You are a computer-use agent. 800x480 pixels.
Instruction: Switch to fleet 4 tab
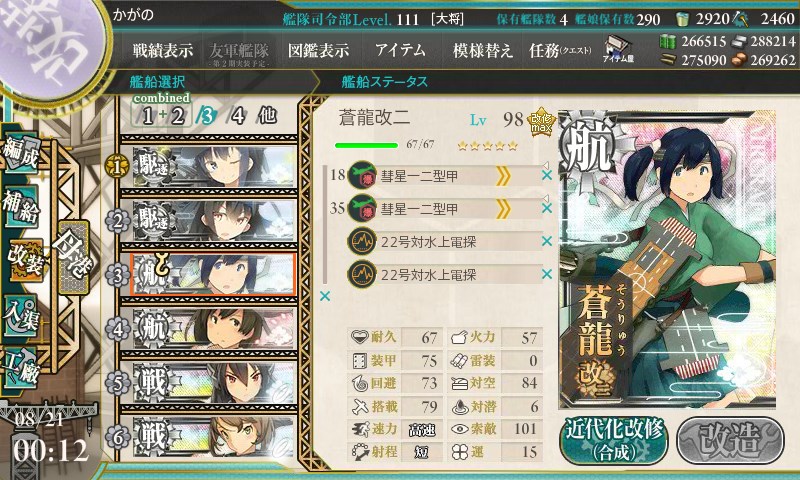(x=238, y=116)
